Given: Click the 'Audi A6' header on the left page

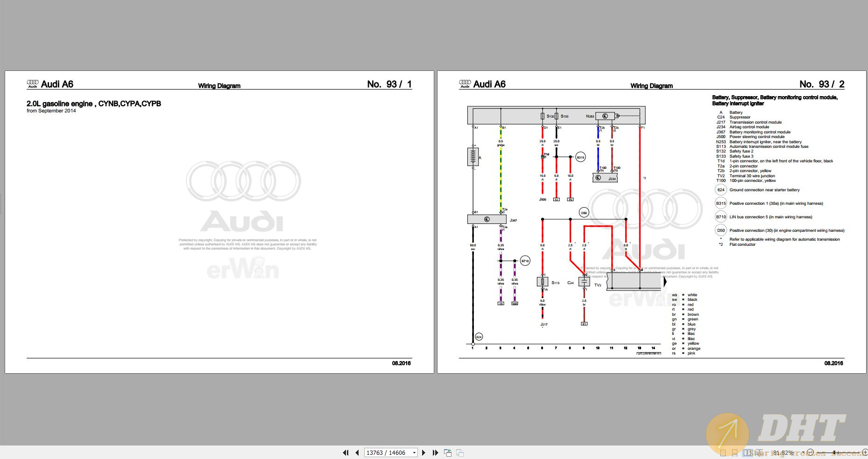Looking at the screenshot, I should pos(57,84).
